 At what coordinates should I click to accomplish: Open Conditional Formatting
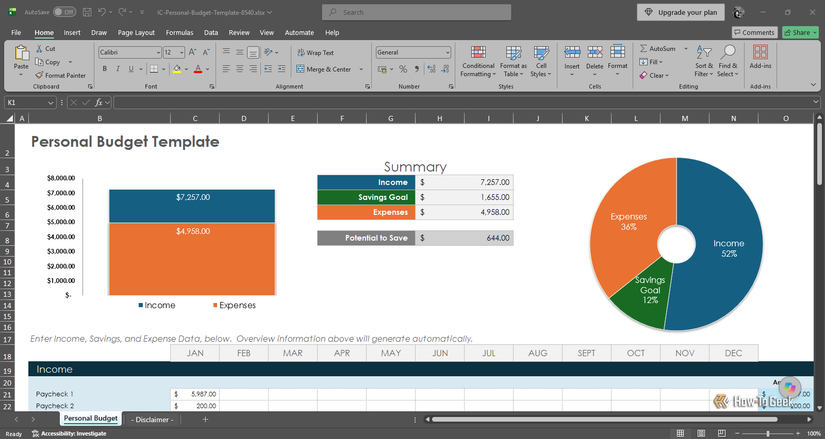(478, 61)
